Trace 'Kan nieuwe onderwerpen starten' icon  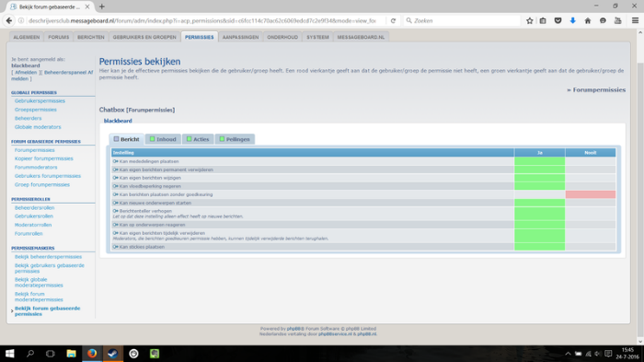pyautogui.click(x=115, y=203)
